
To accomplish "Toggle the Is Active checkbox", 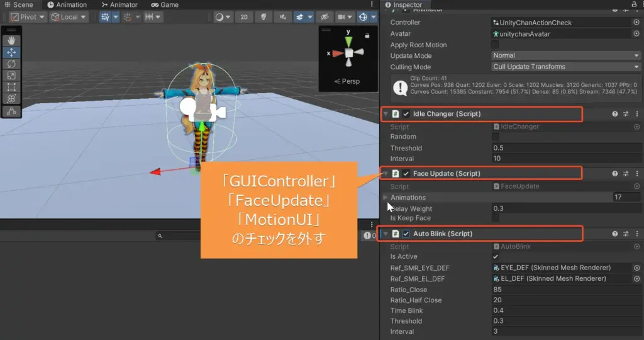I will (x=496, y=256).
